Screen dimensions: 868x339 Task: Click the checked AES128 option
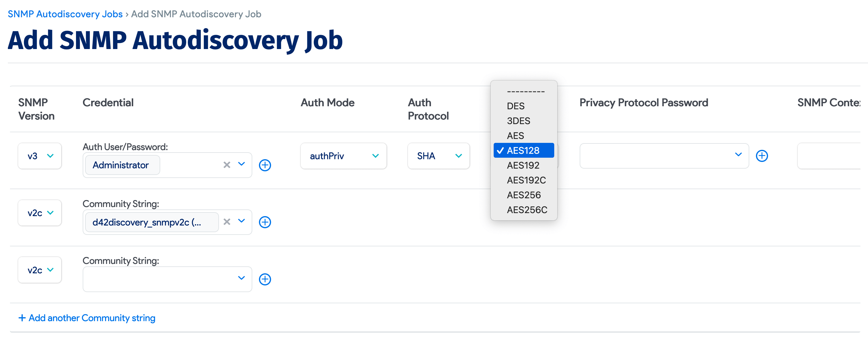523,150
